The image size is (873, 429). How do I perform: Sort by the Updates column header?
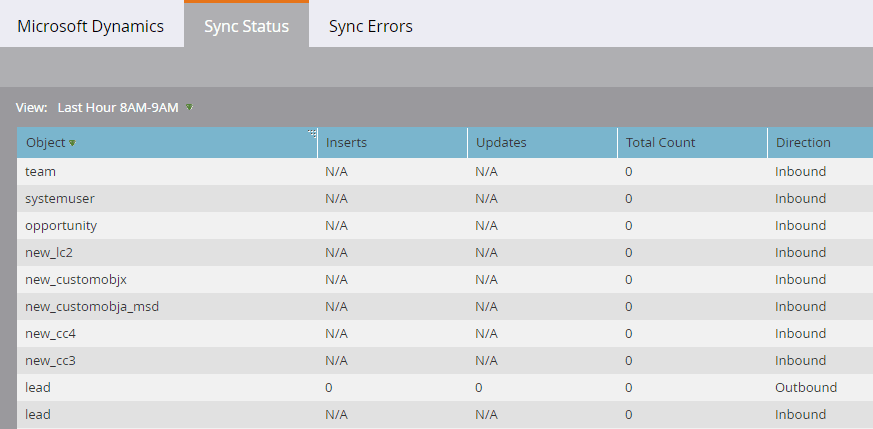(x=500, y=142)
